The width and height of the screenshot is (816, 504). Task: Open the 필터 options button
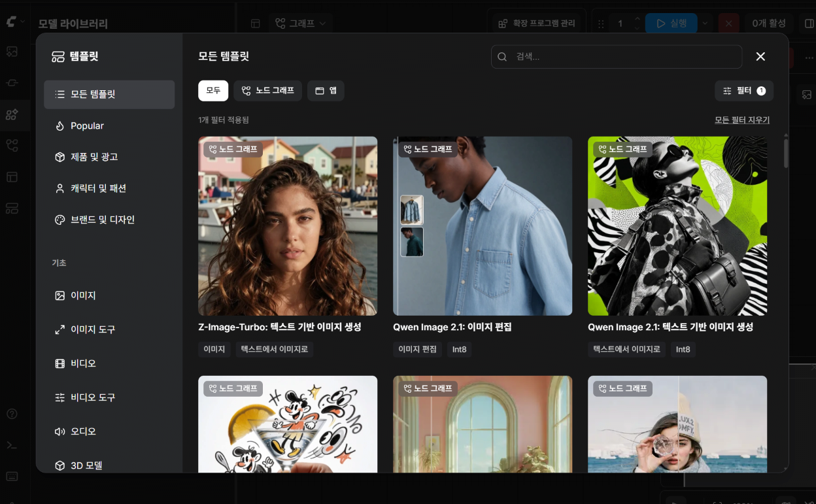(744, 91)
